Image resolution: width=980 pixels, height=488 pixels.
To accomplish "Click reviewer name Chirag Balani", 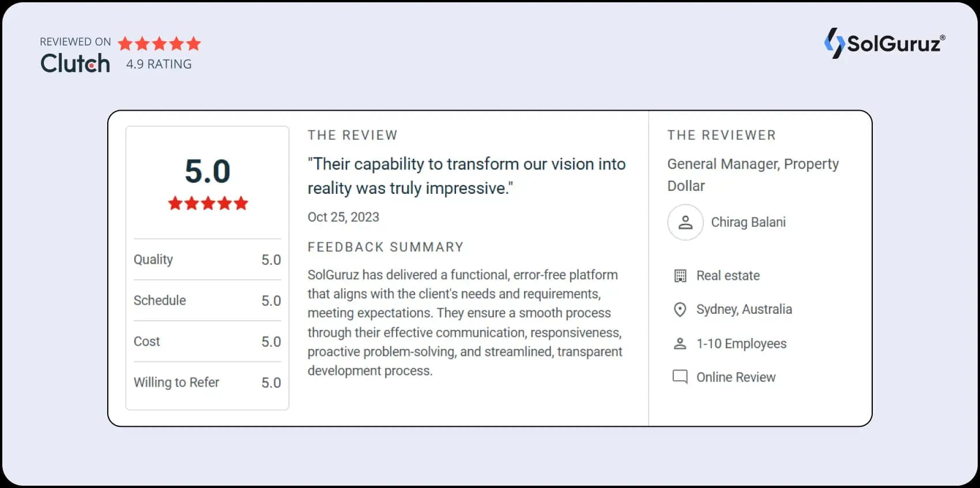I will [748, 222].
